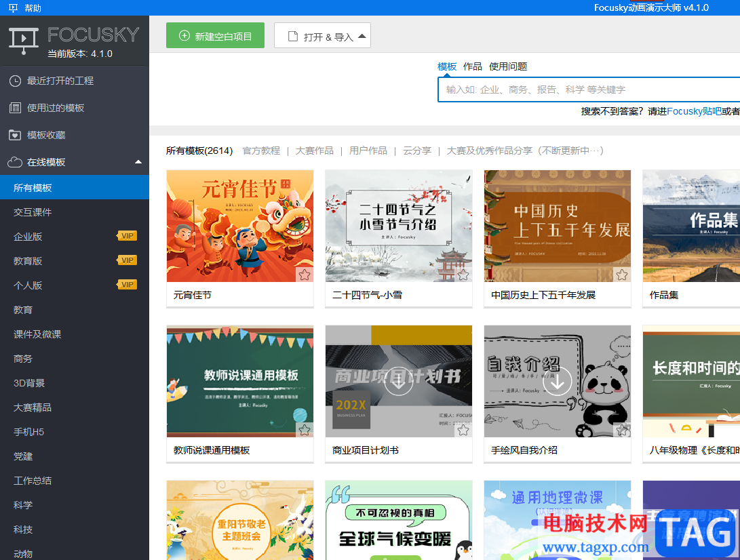Favorite the 二十四节气-小雪 template with star

tap(463, 275)
